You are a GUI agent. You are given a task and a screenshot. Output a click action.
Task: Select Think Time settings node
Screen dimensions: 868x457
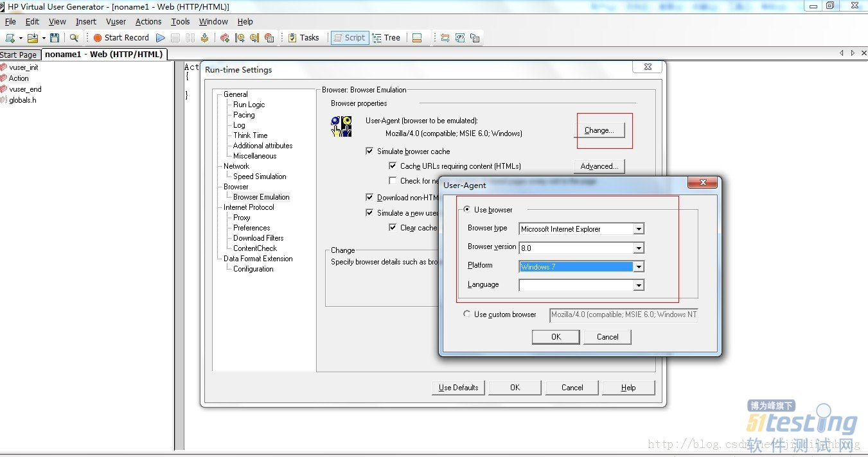pos(250,135)
